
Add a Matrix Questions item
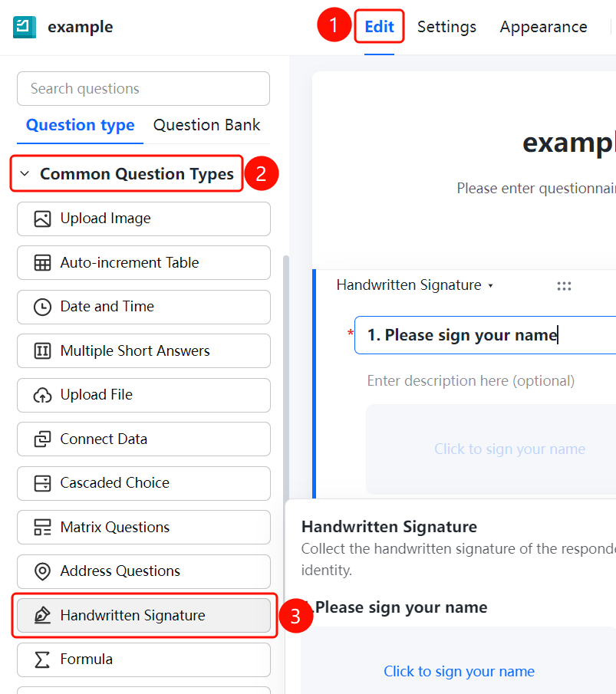143,527
